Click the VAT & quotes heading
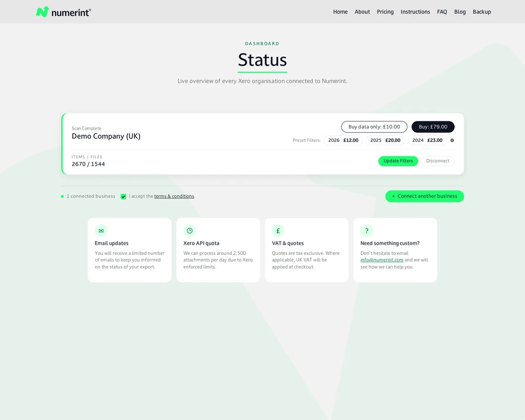 pyautogui.click(x=288, y=243)
